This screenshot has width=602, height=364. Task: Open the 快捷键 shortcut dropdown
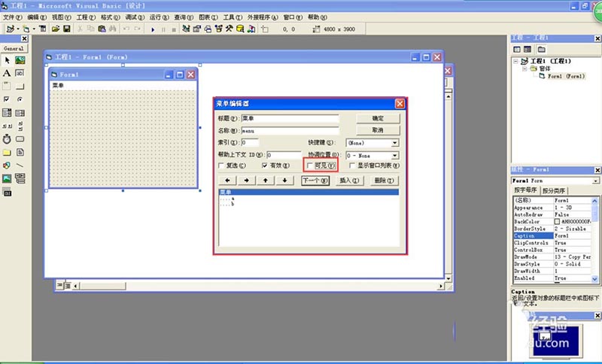[x=394, y=143]
